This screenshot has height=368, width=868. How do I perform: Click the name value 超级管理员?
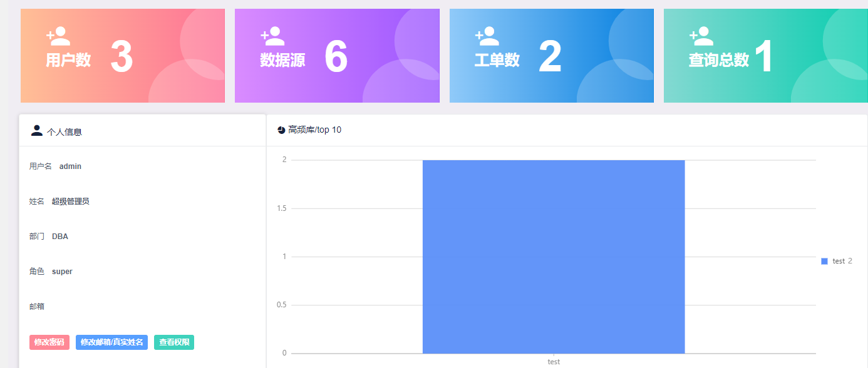(x=71, y=202)
